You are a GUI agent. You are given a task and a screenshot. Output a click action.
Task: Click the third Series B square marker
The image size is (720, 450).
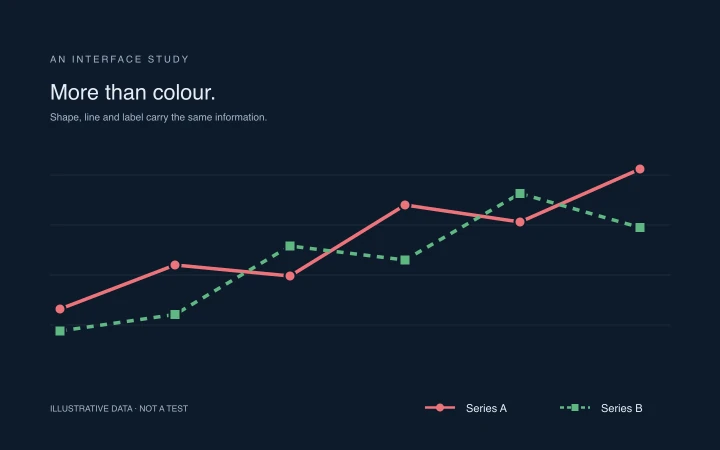click(290, 246)
